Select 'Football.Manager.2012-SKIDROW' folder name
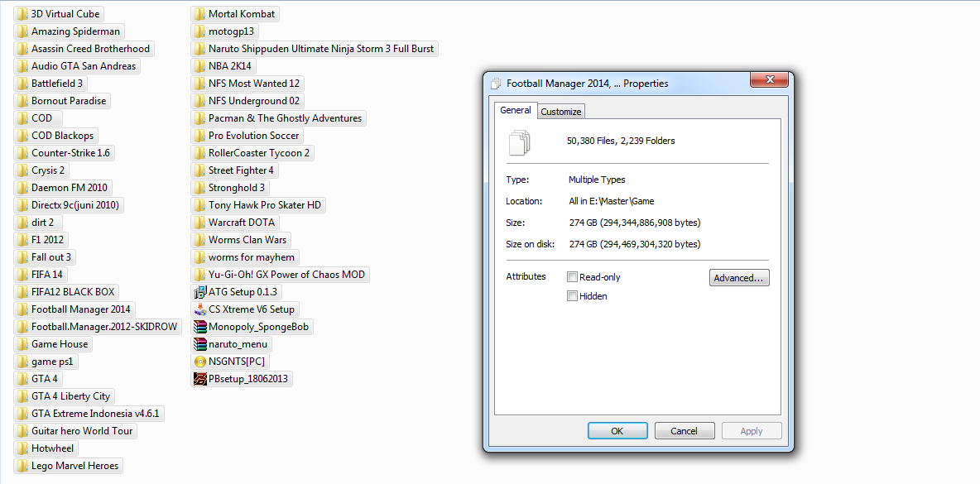The image size is (980, 484). (x=104, y=327)
